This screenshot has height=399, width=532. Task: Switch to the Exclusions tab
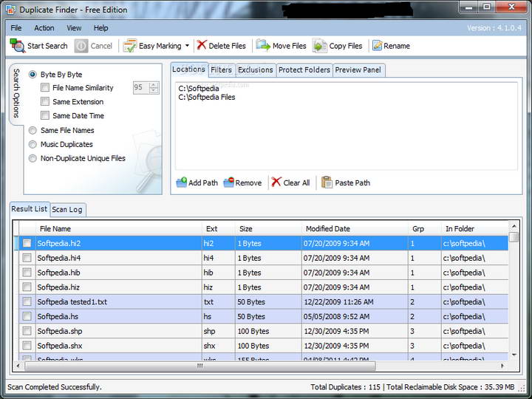click(256, 70)
